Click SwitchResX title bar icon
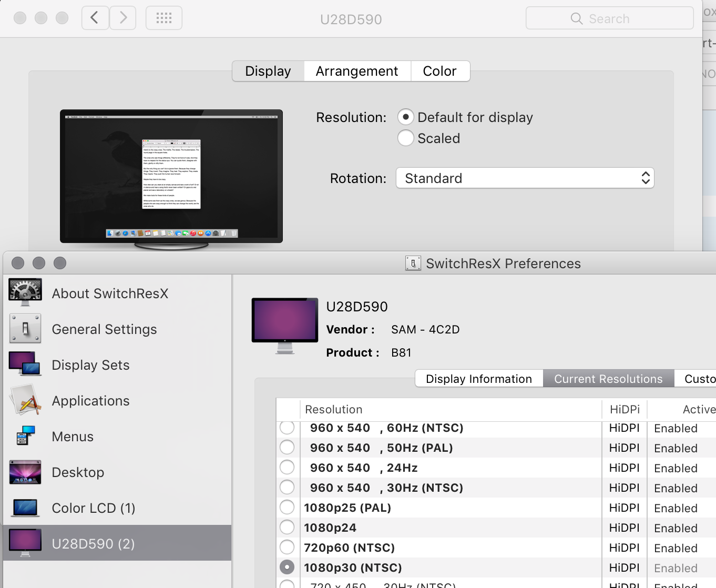716x588 pixels. (413, 263)
